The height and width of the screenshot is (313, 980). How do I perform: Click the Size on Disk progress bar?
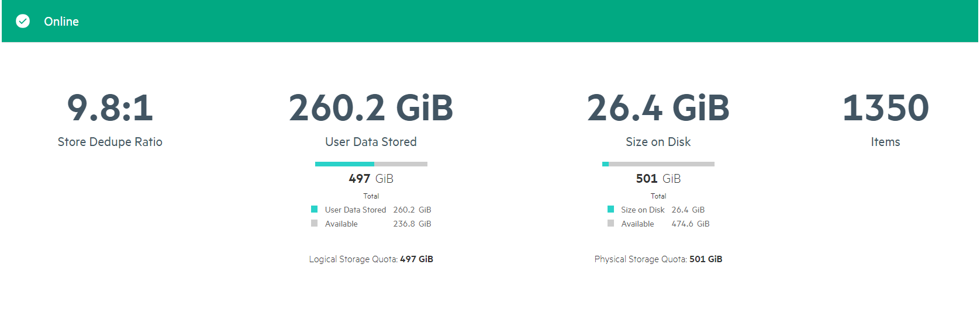tap(658, 164)
